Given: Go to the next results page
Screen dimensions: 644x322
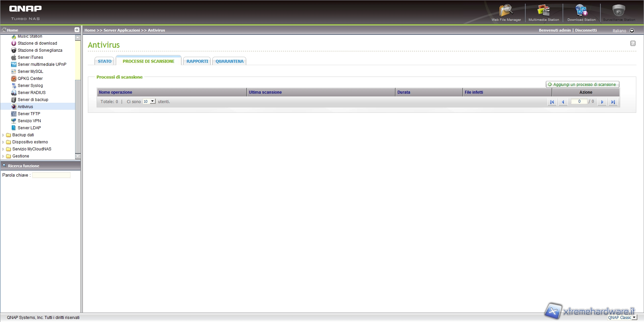Looking at the screenshot, I should click(602, 102).
